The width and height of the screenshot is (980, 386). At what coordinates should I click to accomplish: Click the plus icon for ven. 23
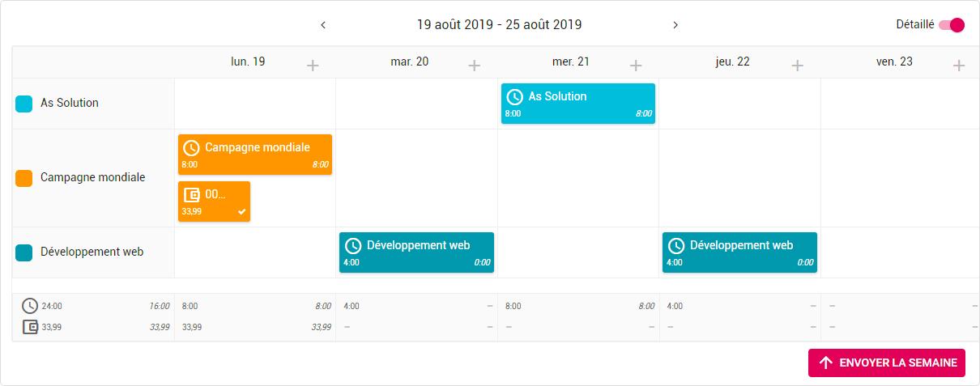959,66
